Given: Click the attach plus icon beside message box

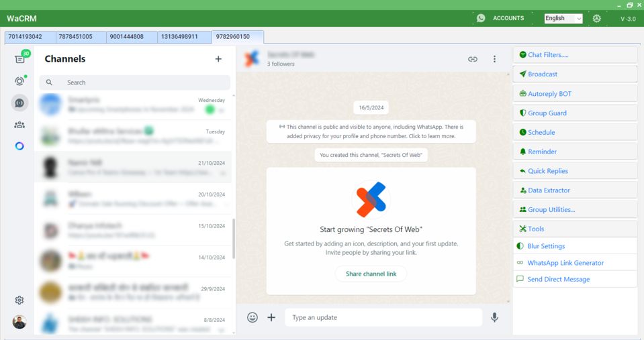Looking at the screenshot, I should pos(271,317).
